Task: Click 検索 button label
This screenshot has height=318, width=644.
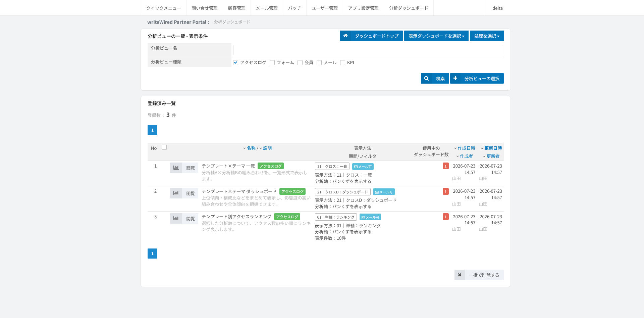Action: point(440,79)
